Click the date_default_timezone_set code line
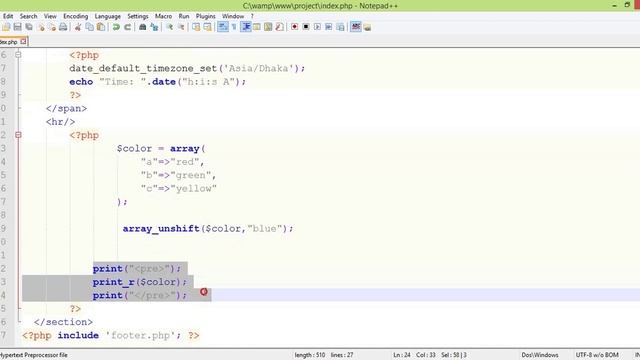The width and height of the screenshot is (640, 360). pos(187,68)
